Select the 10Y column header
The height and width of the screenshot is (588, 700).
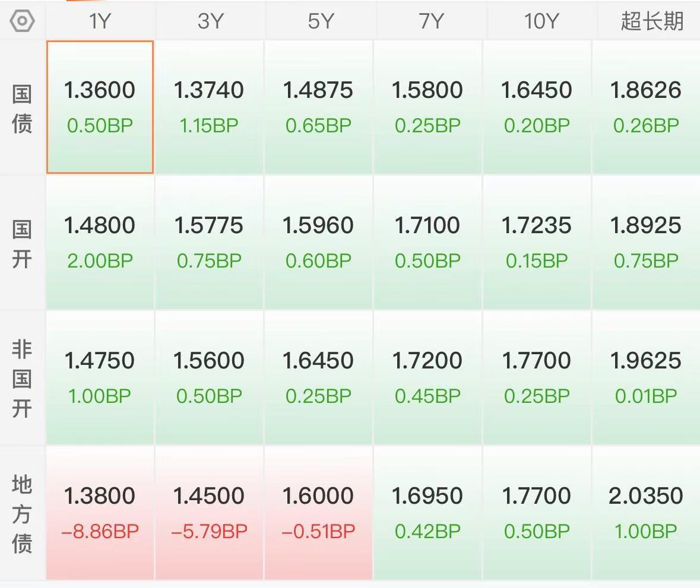point(541,21)
